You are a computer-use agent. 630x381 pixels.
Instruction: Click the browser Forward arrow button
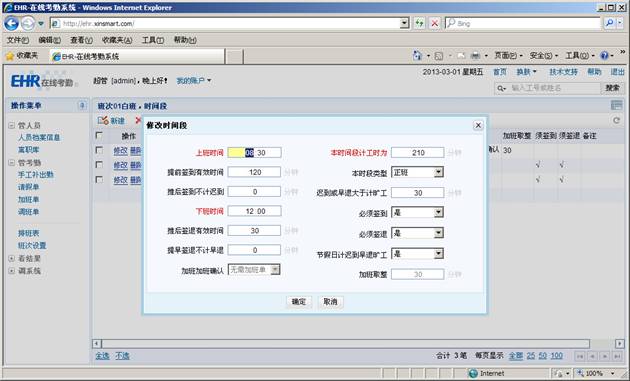[27, 24]
